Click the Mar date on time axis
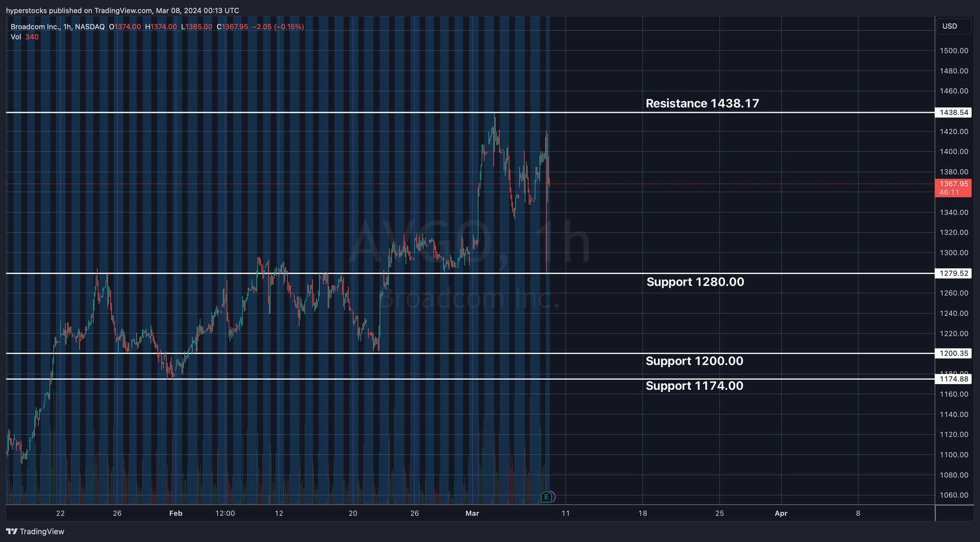The height and width of the screenshot is (542, 980). pos(472,513)
